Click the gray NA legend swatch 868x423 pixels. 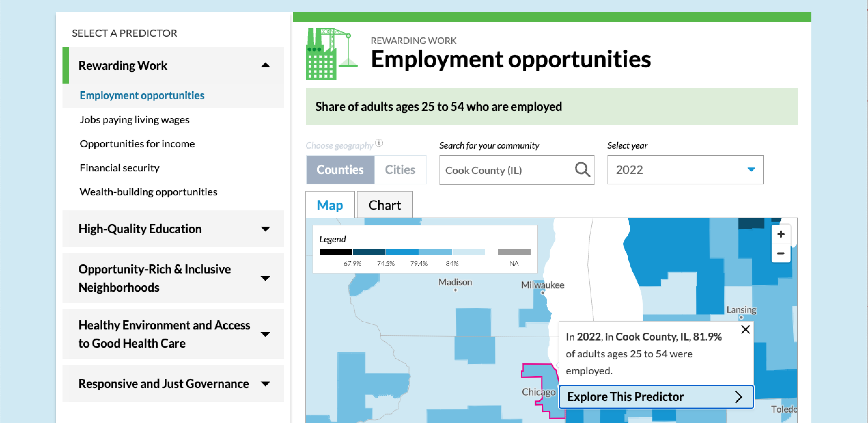click(514, 252)
